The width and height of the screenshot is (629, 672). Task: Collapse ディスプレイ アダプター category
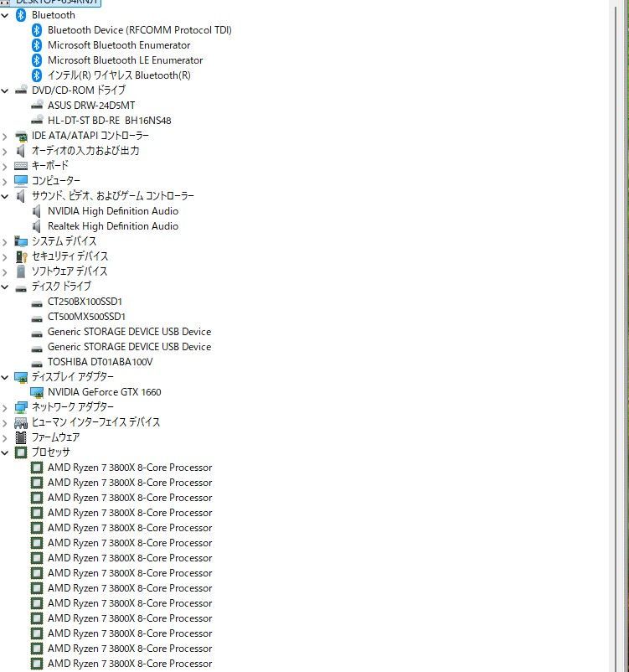(5, 378)
